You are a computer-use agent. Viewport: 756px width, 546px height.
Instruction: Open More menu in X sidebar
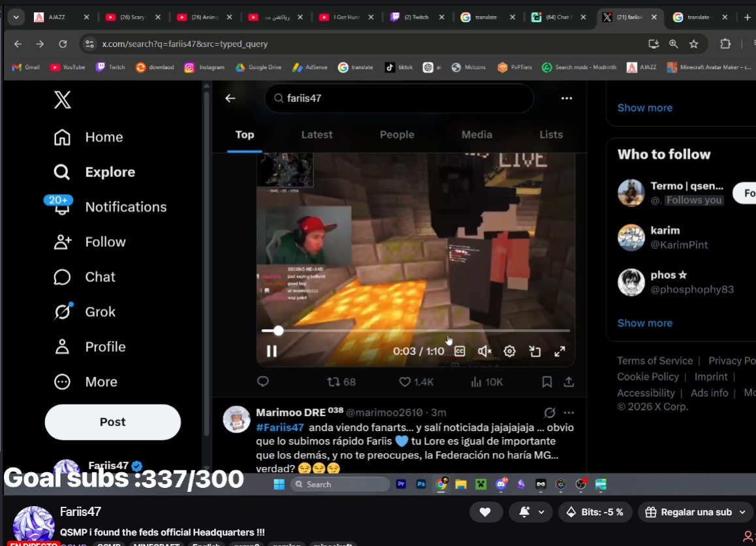click(86, 382)
